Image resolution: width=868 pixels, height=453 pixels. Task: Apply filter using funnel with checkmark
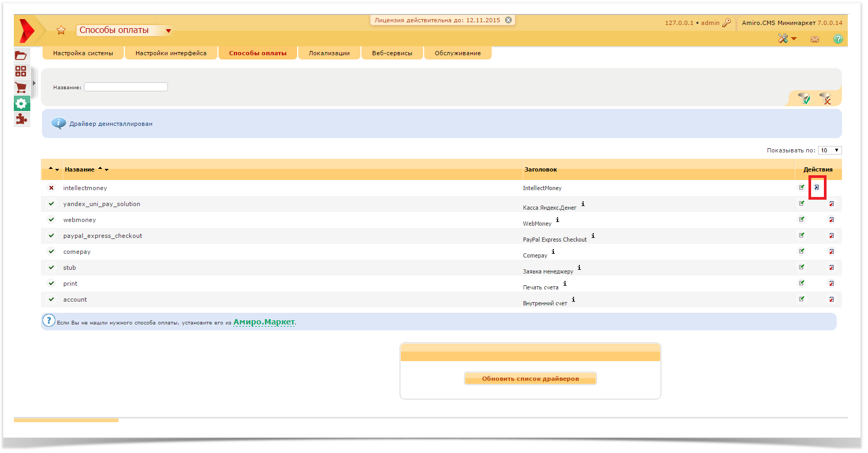(x=804, y=99)
